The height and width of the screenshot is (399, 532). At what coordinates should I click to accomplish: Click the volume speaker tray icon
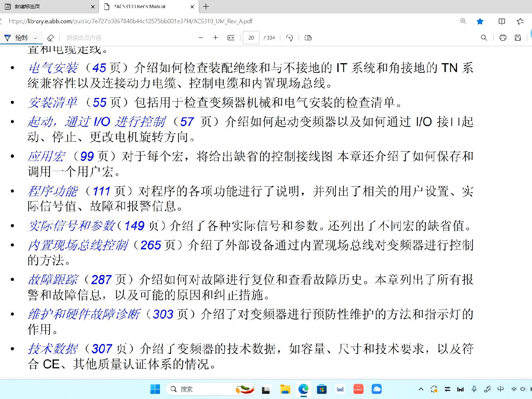[523, 389]
